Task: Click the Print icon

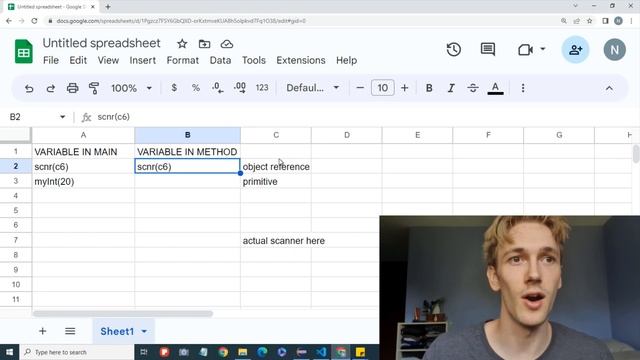Action: click(x=73, y=88)
